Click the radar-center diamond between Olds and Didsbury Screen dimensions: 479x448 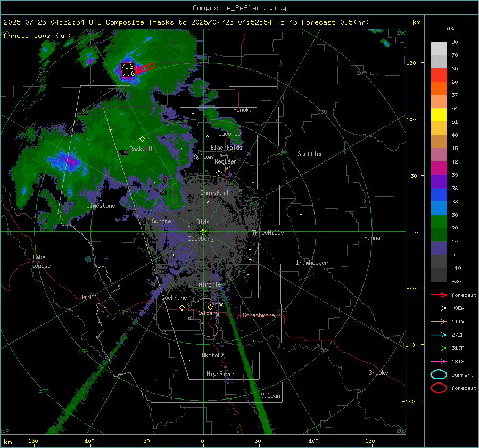[203, 232]
